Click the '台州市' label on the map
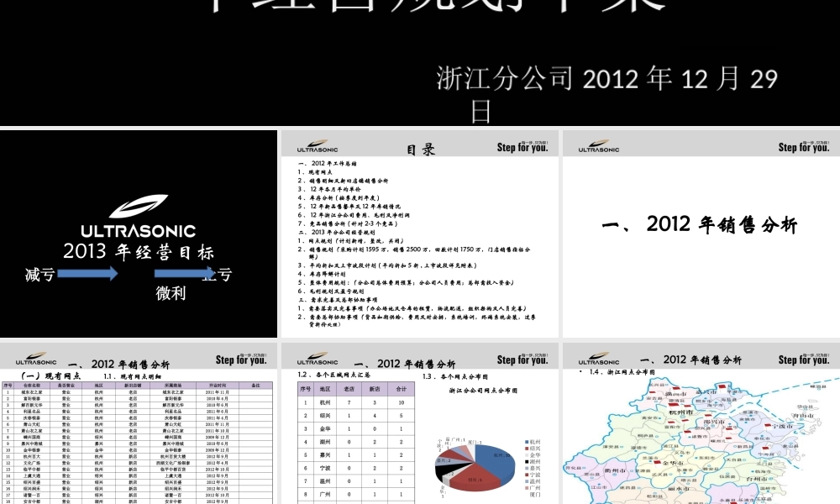The height and width of the screenshot is (504, 840). tap(757, 478)
